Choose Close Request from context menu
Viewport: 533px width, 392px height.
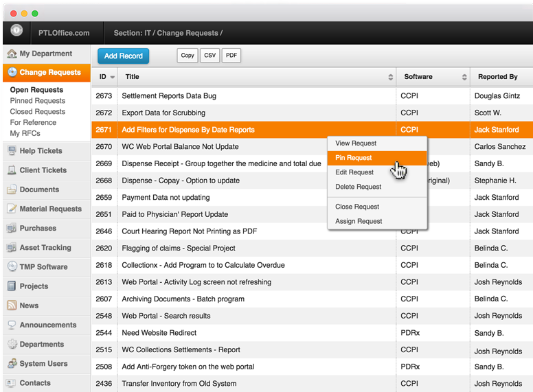point(377,207)
